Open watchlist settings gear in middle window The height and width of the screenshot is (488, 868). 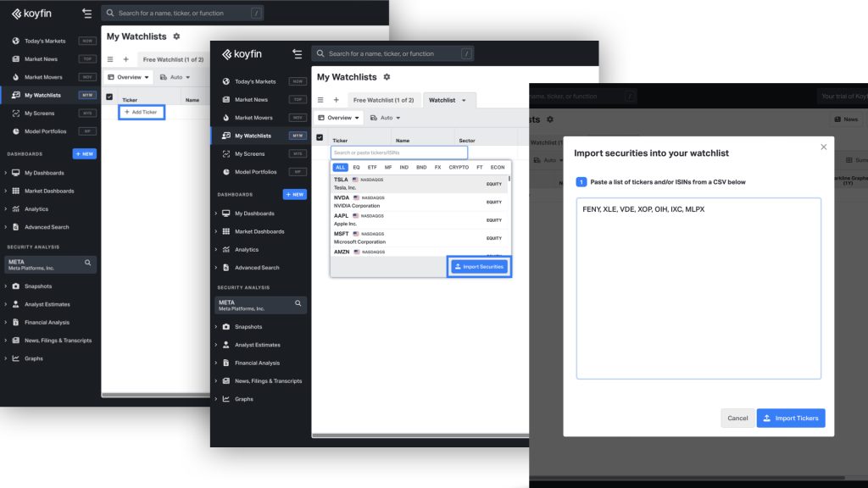[387, 77]
